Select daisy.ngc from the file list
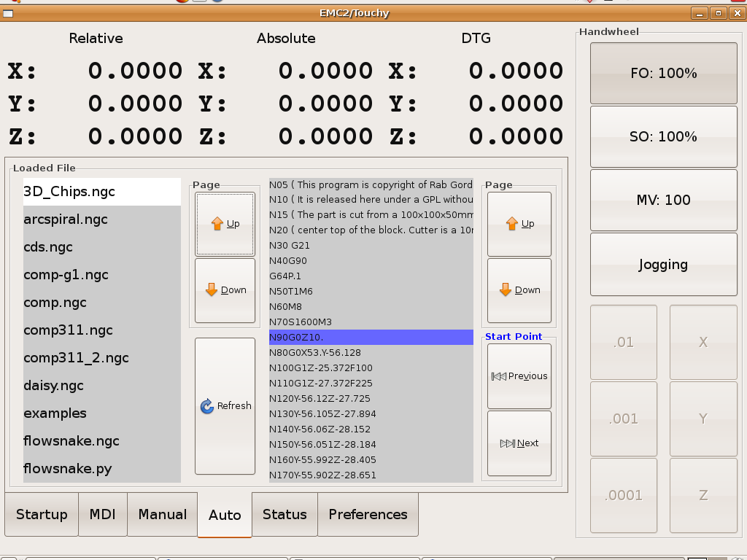The image size is (747, 560). point(102,385)
